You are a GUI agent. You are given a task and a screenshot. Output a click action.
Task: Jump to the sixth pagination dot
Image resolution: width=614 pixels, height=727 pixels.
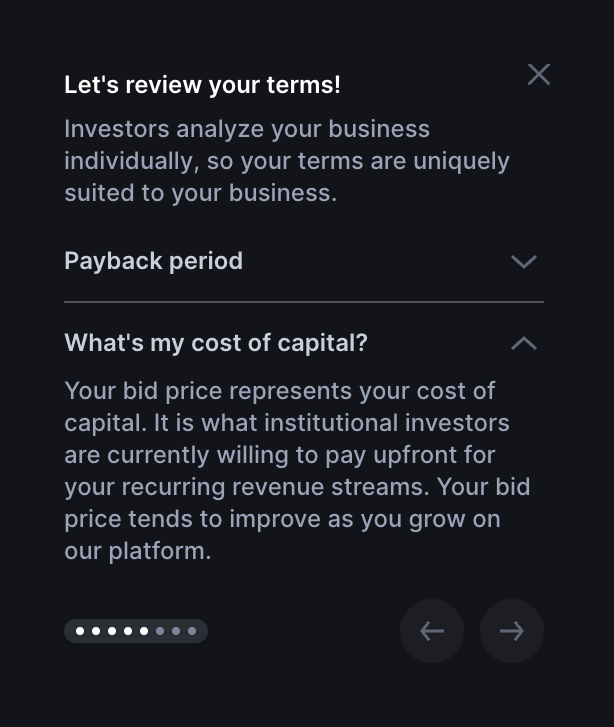[160, 631]
